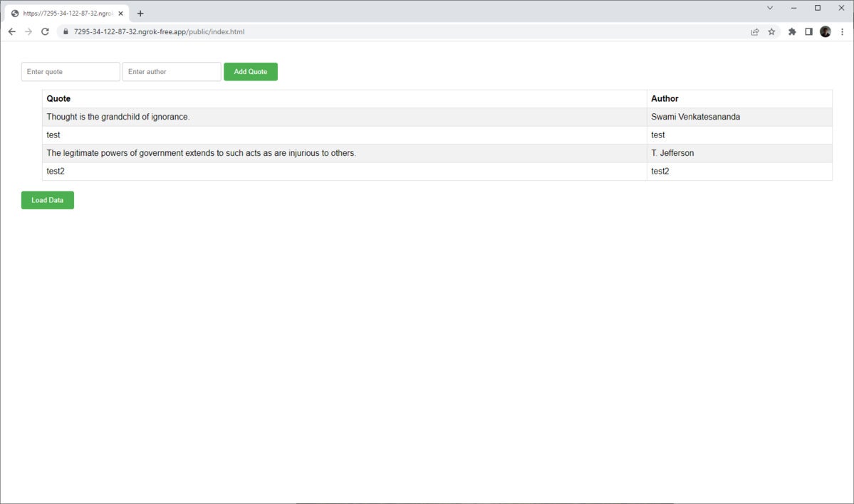Click the Load Data button
This screenshot has height=504, width=854.
[x=48, y=200]
